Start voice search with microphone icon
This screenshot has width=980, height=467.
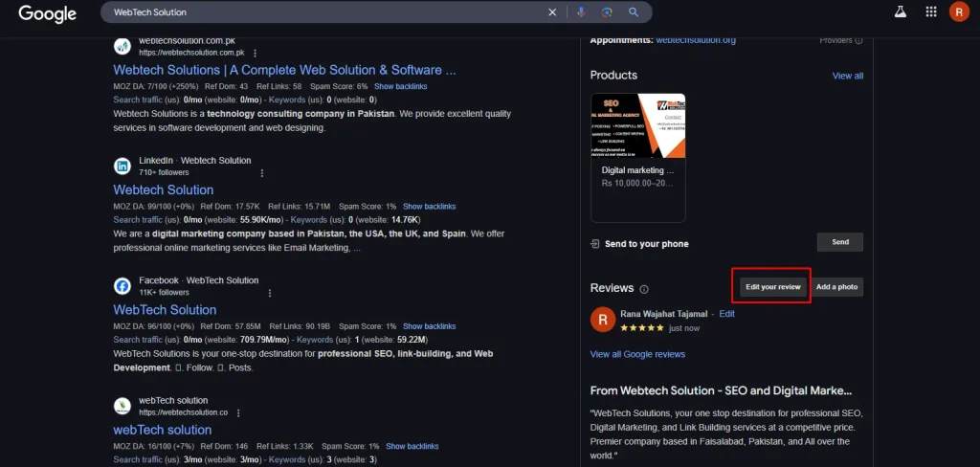(x=581, y=12)
